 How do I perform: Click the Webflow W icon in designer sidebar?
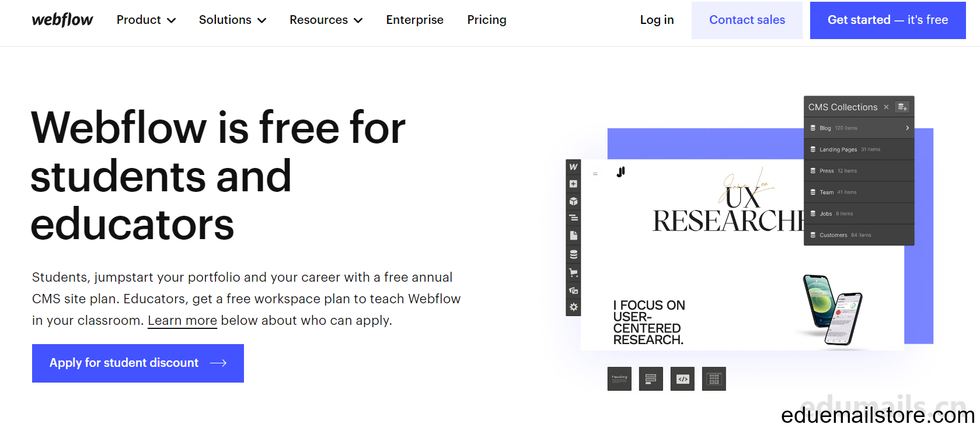pyautogui.click(x=573, y=167)
